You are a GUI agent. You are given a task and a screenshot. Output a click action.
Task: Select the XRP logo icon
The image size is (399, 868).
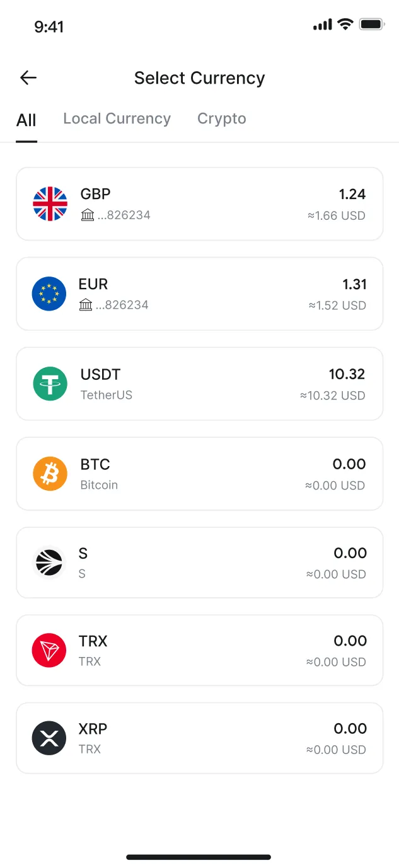pos(50,738)
